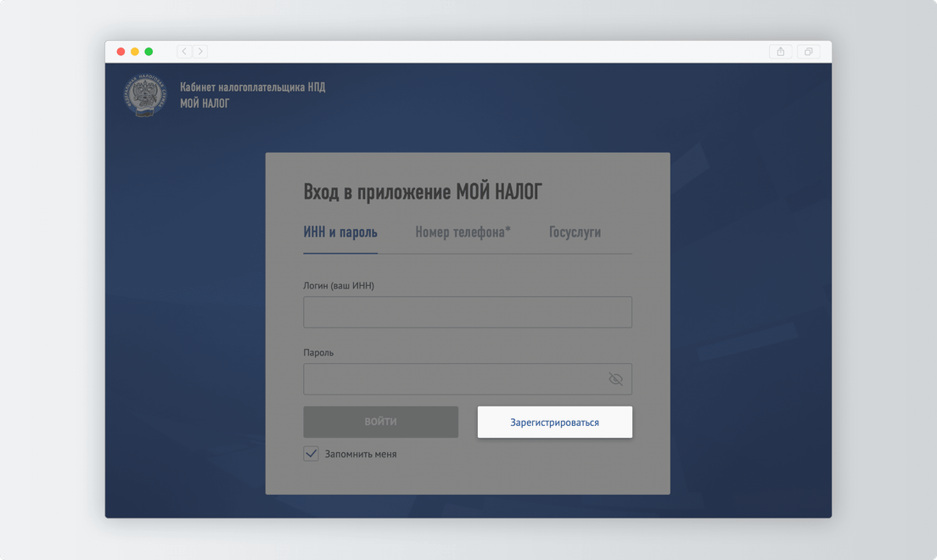This screenshot has height=560, width=937.
Task: Click the "ВОЙТИ" button
Action: point(380,422)
